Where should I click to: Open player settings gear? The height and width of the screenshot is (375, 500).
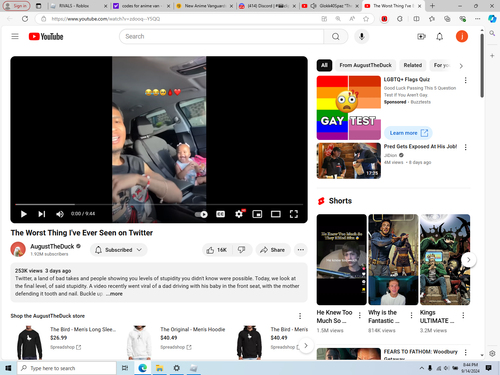(x=239, y=214)
